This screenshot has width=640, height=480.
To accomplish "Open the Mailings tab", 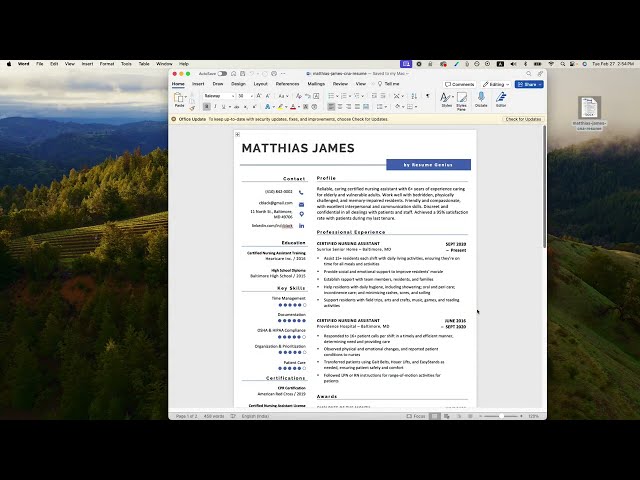I will click(x=316, y=84).
